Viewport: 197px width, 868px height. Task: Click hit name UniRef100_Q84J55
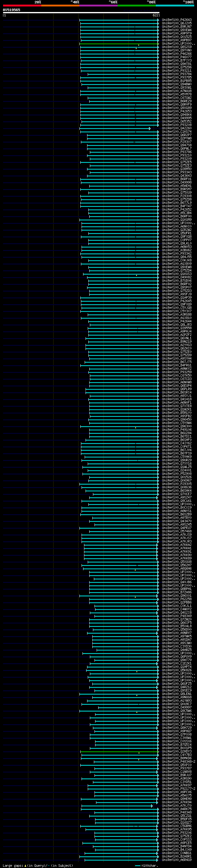(177, 257)
